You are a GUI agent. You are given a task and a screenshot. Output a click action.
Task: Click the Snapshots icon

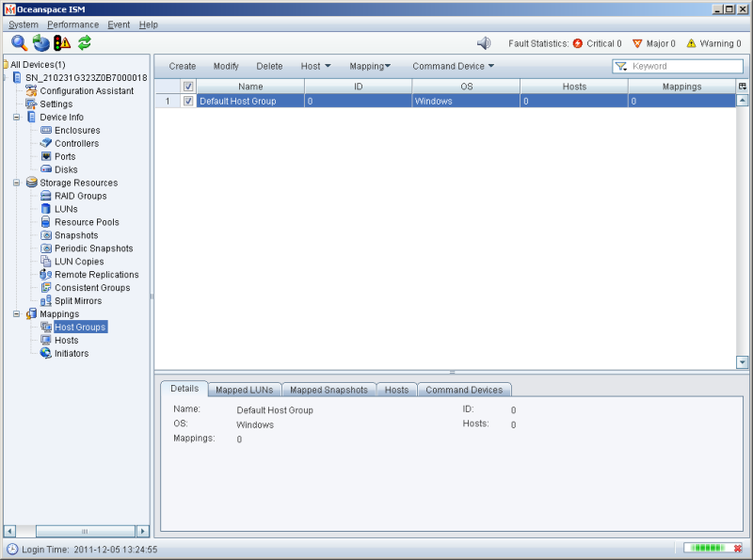click(46, 235)
